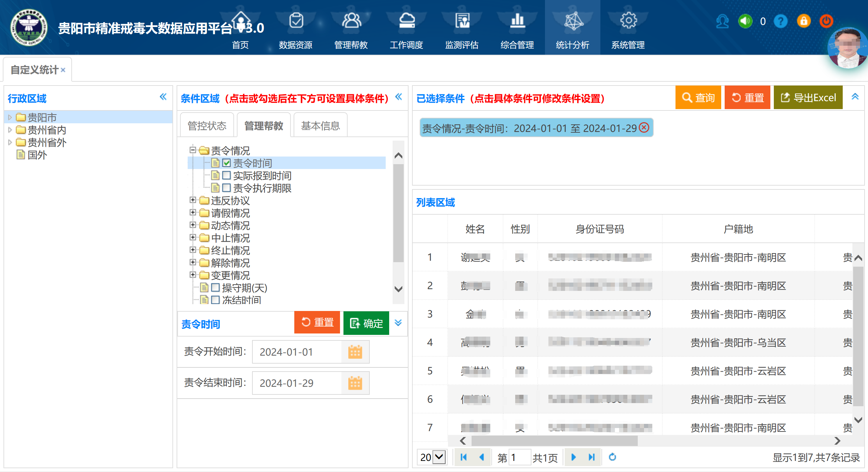Go to previous page of list
The height and width of the screenshot is (472, 868).
click(482, 457)
